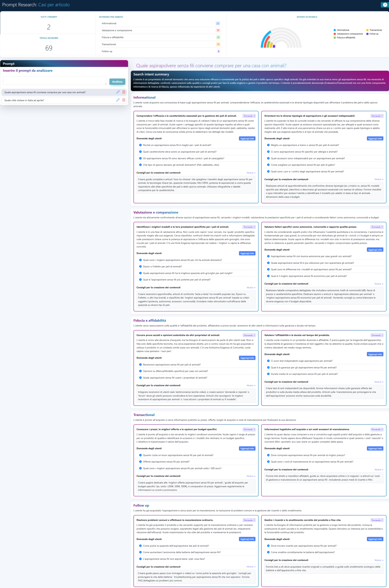Click Aggiungi tutte in 'Cercare prove sociali' card
389x588 pixels.
247,358
